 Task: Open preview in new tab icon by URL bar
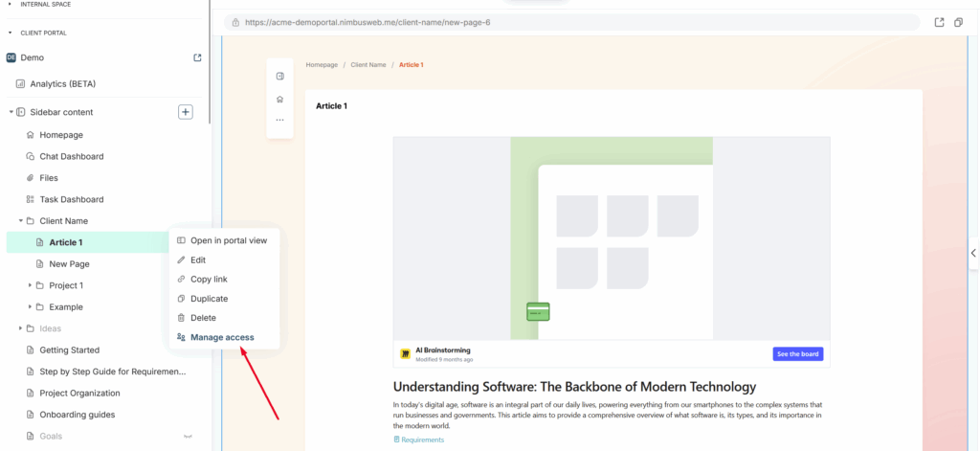939,22
